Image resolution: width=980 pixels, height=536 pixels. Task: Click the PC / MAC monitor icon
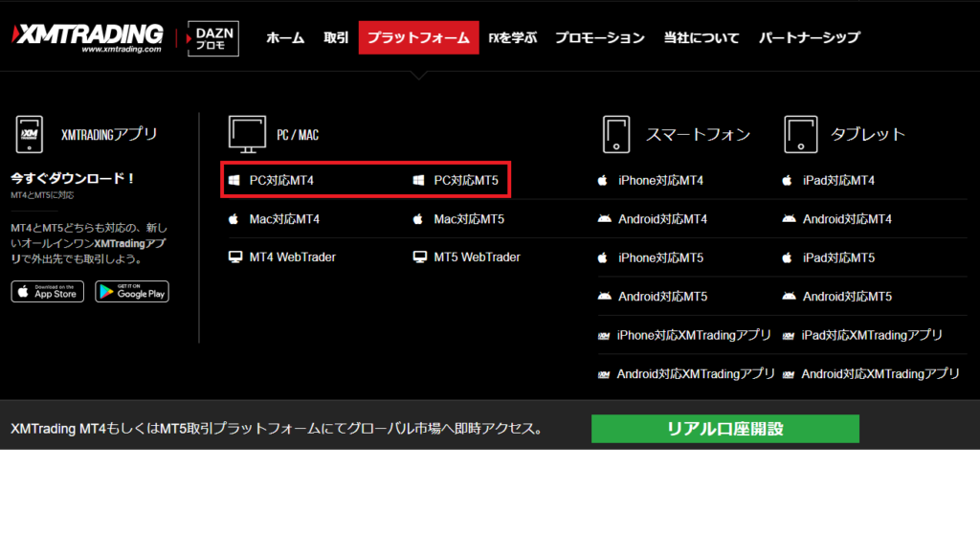point(247,134)
